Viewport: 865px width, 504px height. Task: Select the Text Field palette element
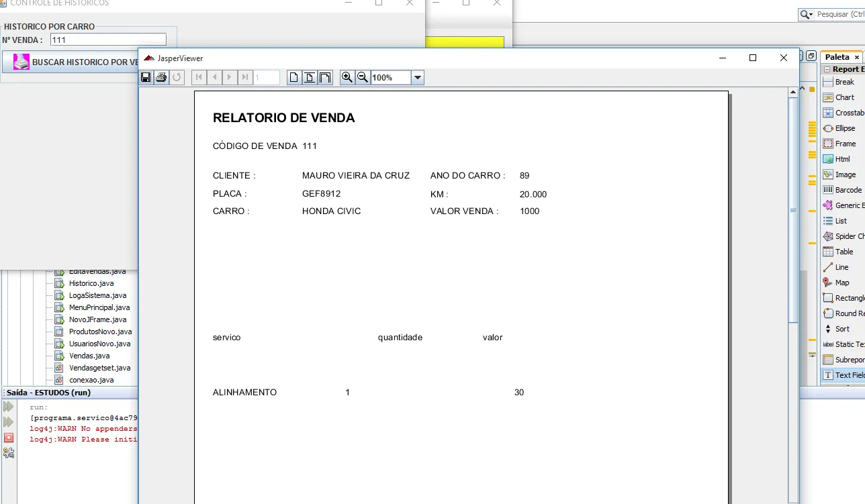coord(844,375)
